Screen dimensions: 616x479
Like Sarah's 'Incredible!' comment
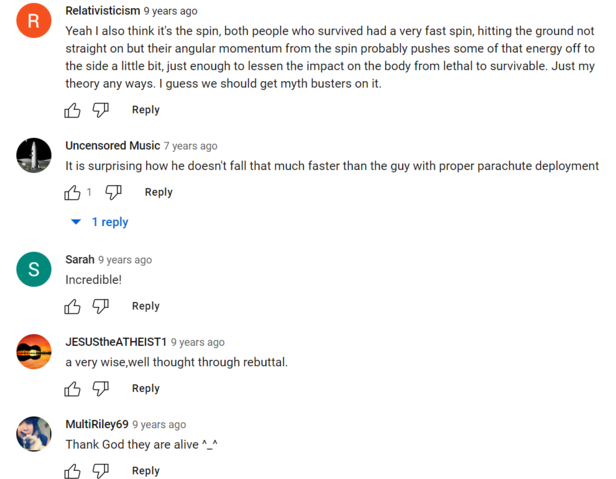click(73, 306)
